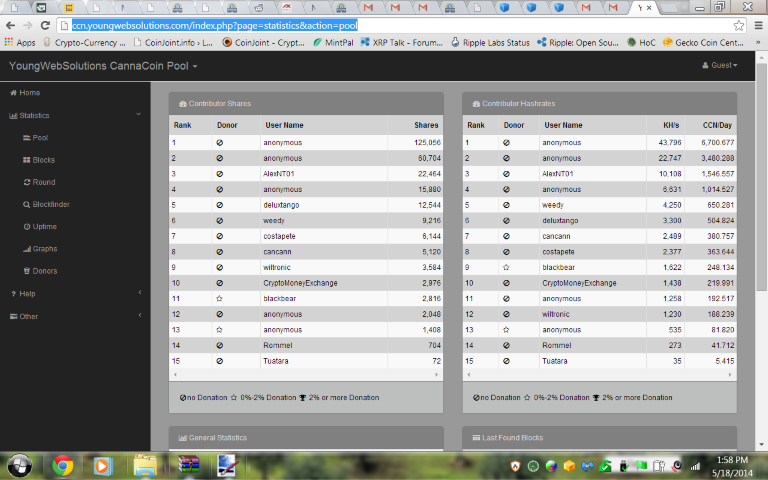Open the Guest user dropdown
The width and height of the screenshot is (768, 480).
pyautogui.click(x=720, y=66)
